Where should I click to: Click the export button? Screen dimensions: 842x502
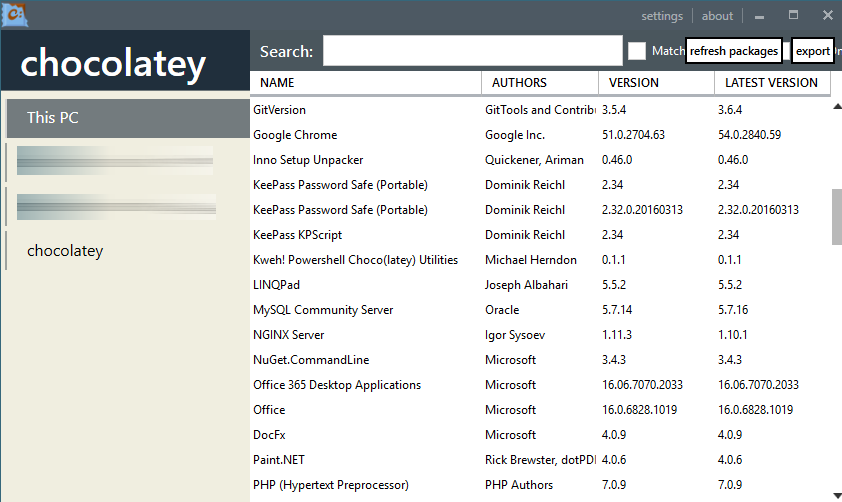812,51
